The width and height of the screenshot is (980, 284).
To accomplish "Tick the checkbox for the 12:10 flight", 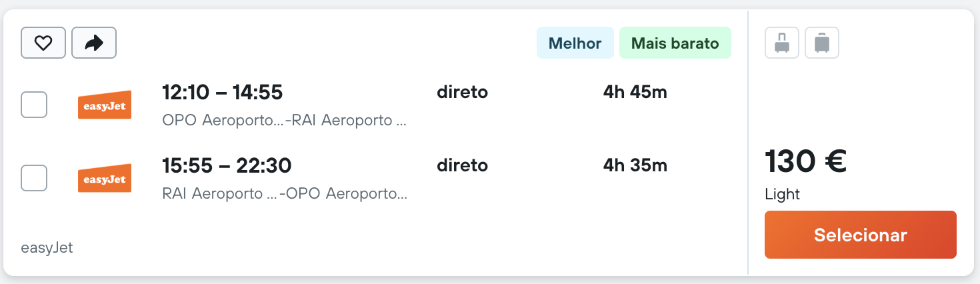I will 34,105.
